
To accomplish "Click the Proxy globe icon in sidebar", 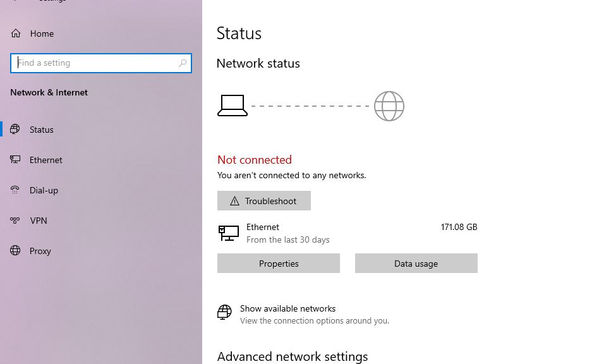I will [16, 251].
